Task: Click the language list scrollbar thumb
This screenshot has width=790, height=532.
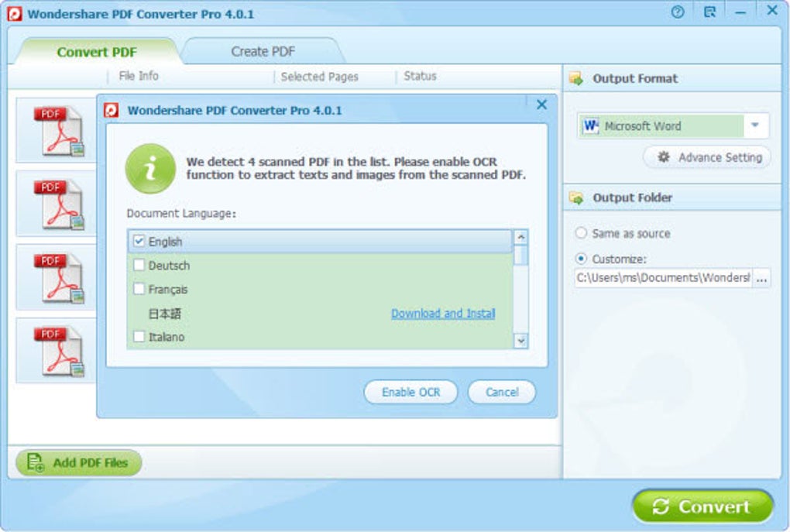Action: (521, 255)
